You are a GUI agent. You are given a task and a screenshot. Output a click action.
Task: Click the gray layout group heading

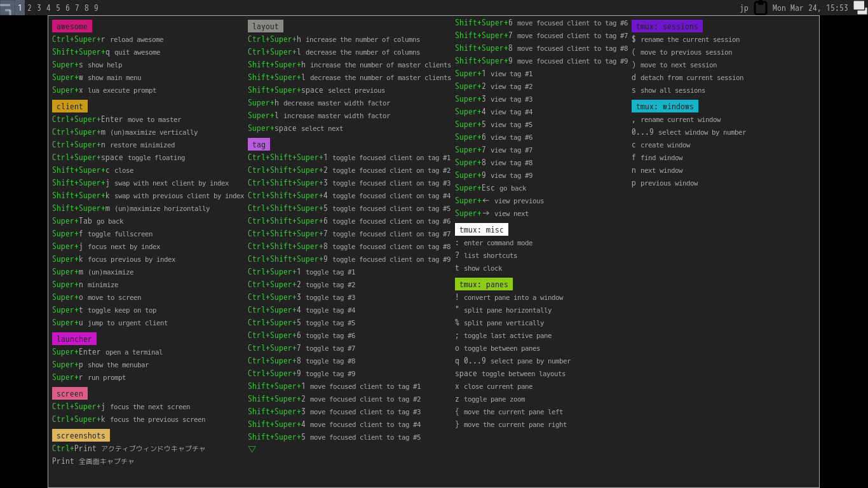click(x=266, y=26)
